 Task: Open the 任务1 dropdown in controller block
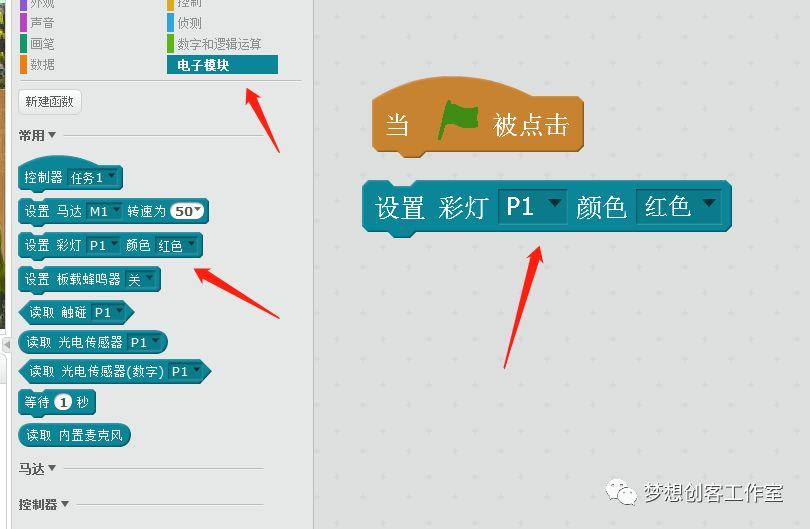(x=93, y=178)
